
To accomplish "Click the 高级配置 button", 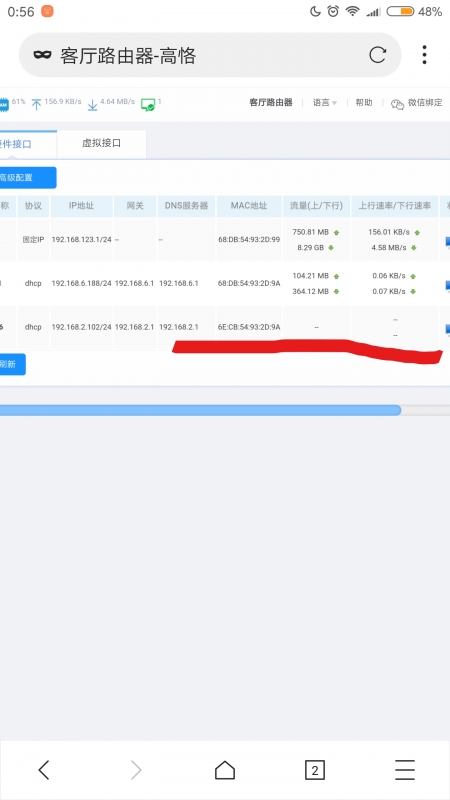I will (28, 178).
